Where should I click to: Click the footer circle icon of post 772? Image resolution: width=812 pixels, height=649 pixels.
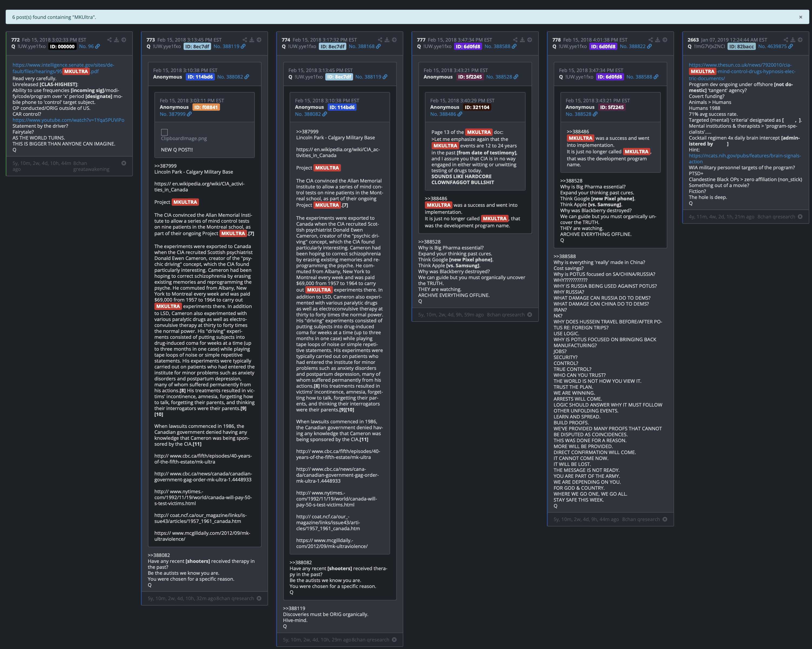[124, 163]
